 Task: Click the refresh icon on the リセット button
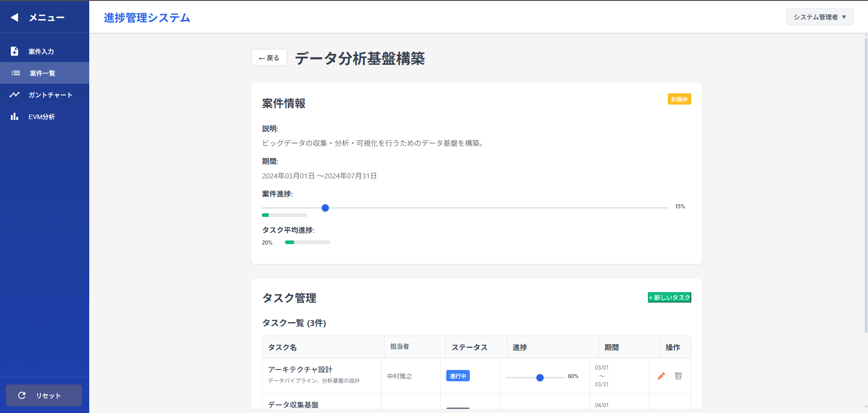click(22, 395)
